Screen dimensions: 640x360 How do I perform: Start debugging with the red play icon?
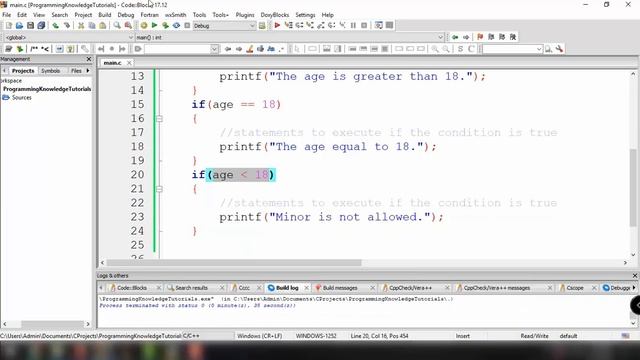pos(277,25)
